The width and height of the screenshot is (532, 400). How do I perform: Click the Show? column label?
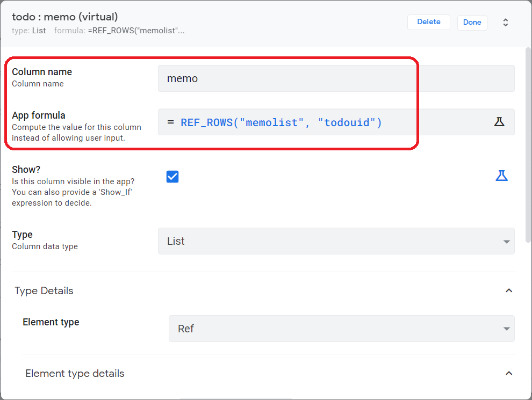[x=26, y=169]
